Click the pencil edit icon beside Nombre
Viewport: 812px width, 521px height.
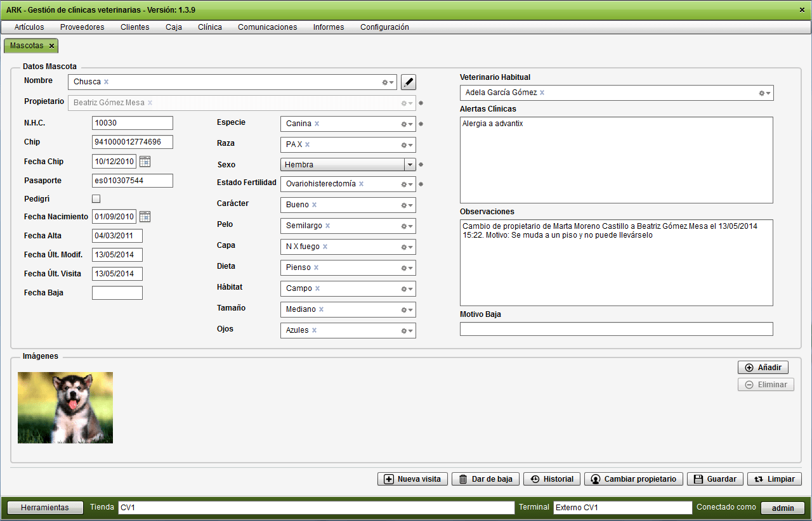(x=409, y=82)
